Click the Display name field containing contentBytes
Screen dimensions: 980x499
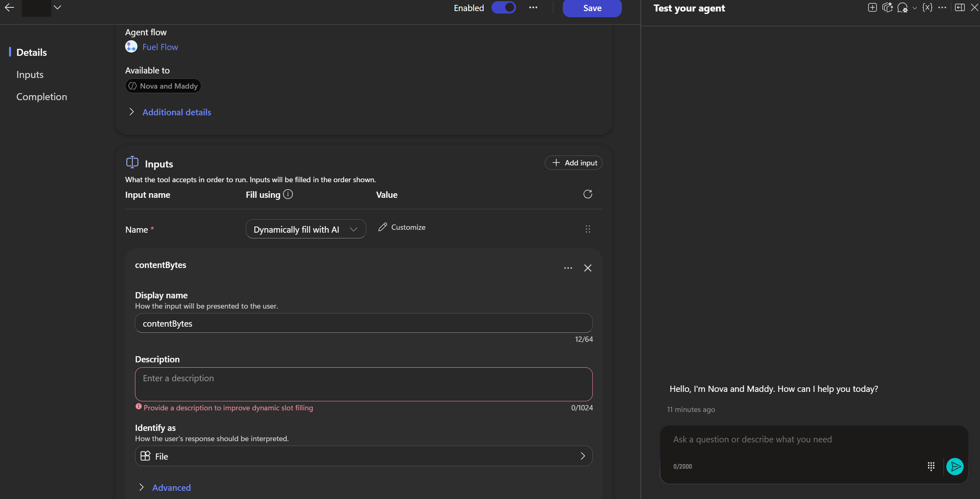pos(363,323)
